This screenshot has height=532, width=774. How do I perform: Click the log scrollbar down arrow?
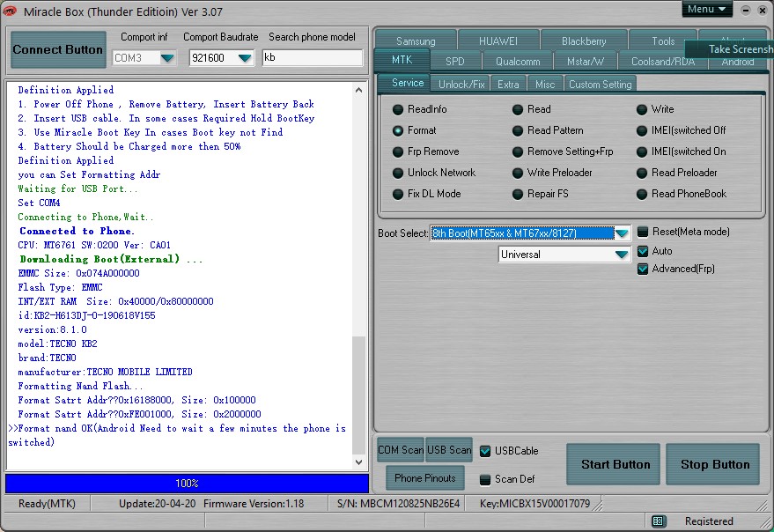(359, 462)
